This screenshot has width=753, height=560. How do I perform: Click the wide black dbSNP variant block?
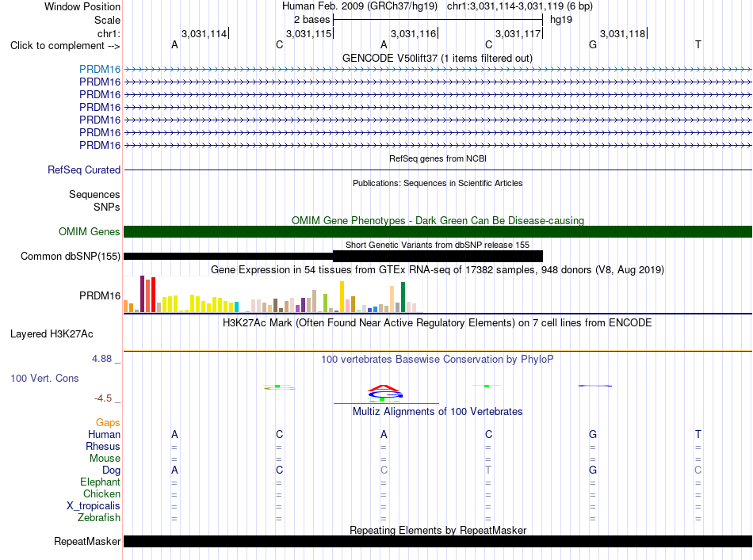click(x=438, y=257)
